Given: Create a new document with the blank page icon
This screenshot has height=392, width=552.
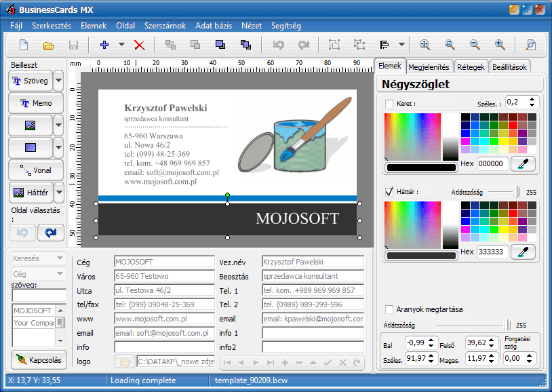Looking at the screenshot, I should point(24,45).
